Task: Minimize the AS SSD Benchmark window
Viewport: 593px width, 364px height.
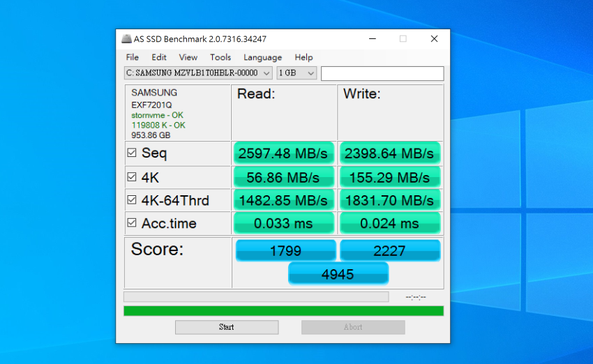Action: [x=373, y=39]
